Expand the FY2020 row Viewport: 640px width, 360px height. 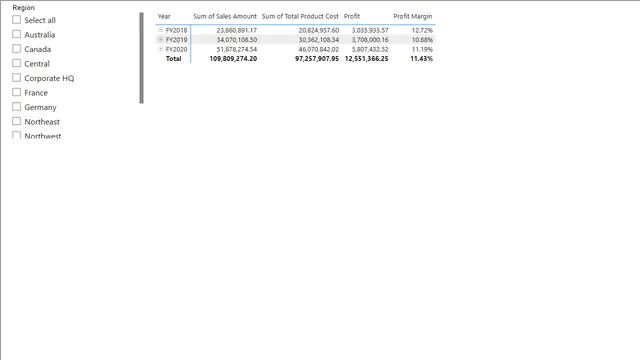161,49
